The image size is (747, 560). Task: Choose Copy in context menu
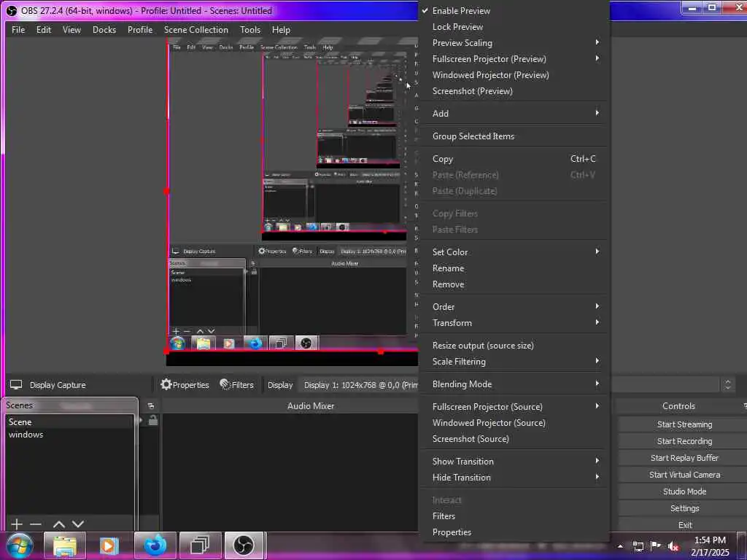coord(514,159)
